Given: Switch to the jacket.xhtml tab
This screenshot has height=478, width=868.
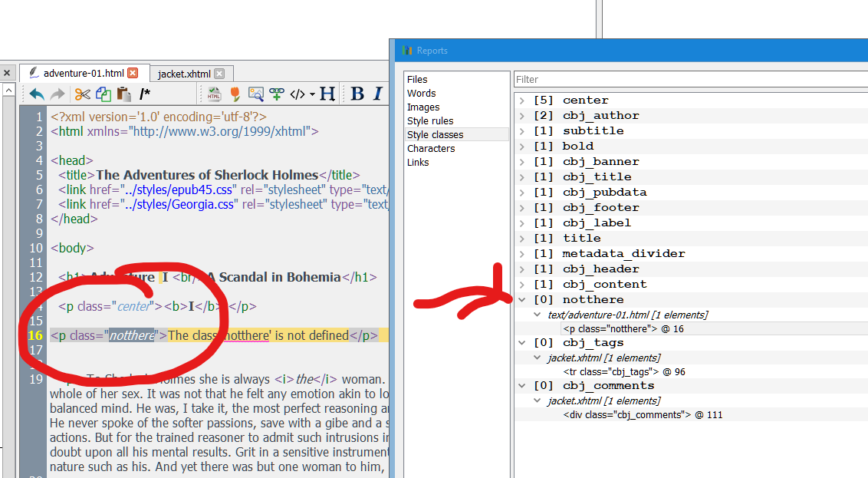Looking at the screenshot, I should pos(183,74).
